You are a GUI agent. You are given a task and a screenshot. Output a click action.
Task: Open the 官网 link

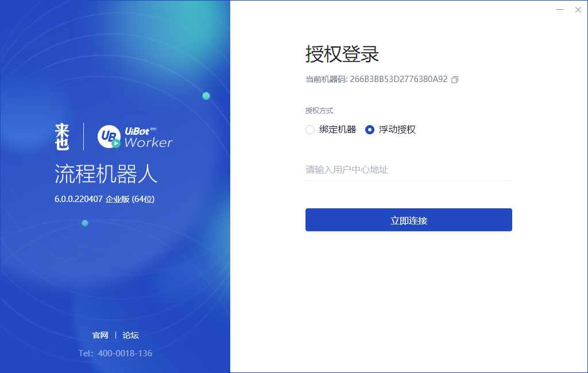[100, 335]
